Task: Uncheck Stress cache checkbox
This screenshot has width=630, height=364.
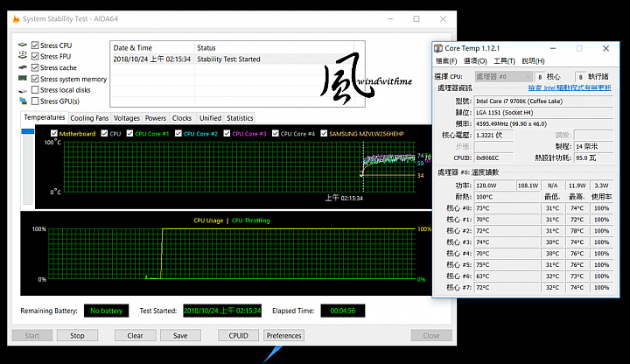Action: click(x=35, y=67)
